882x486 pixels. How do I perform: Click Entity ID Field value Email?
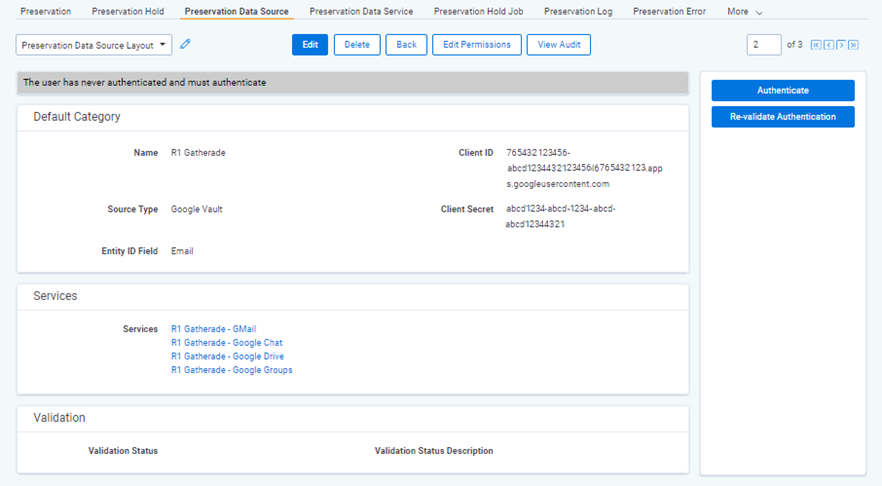coord(182,251)
